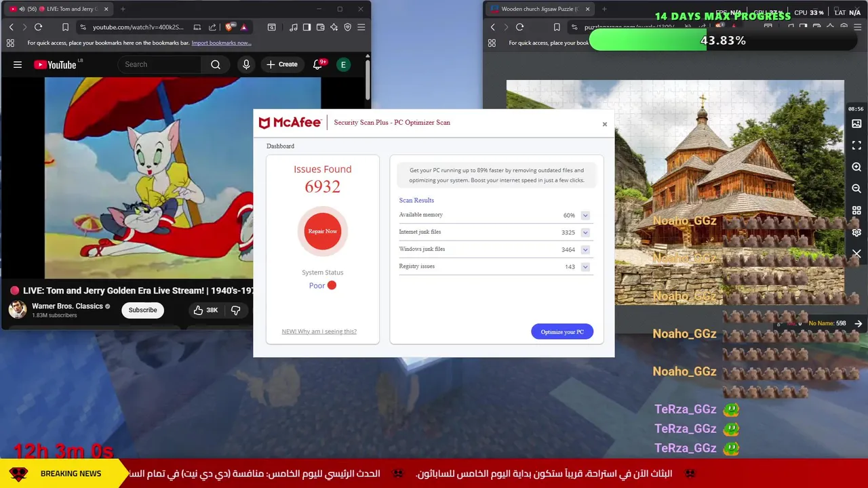Screen dimensions: 868x488
Task: Click the Optimize your PC button
Action: click(562, 331)
